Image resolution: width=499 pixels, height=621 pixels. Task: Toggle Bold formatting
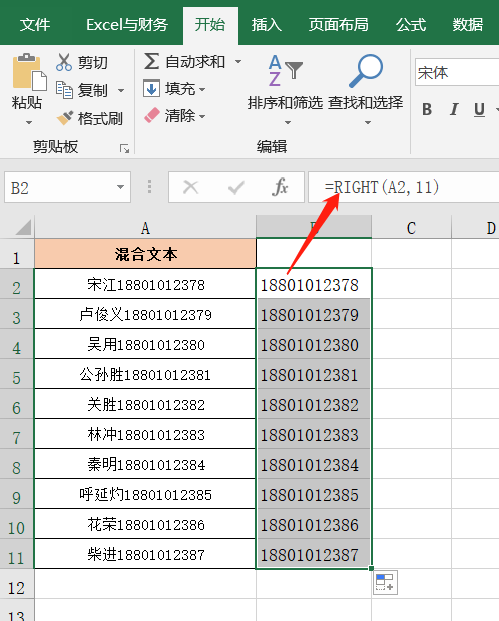click(x=427, y=109)
